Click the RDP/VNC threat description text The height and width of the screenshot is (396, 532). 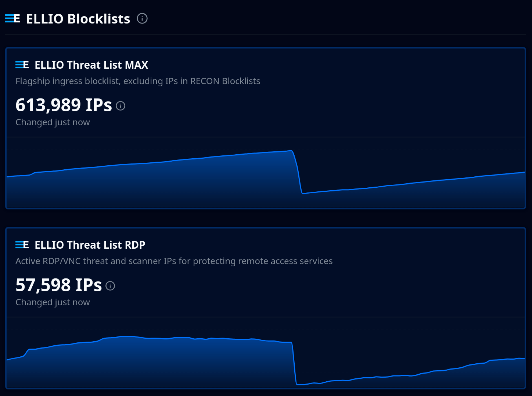174,261
